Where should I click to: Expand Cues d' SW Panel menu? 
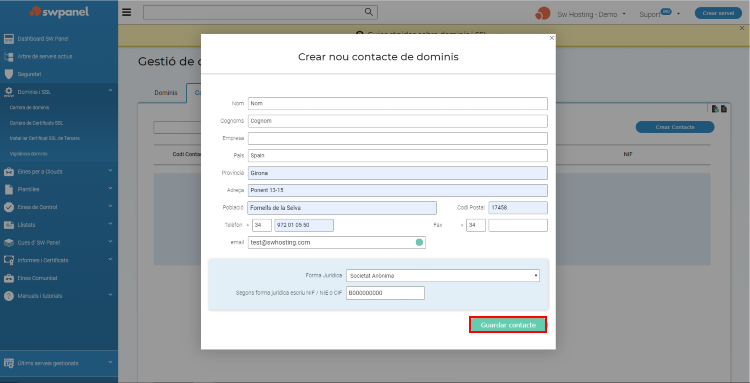110,241
